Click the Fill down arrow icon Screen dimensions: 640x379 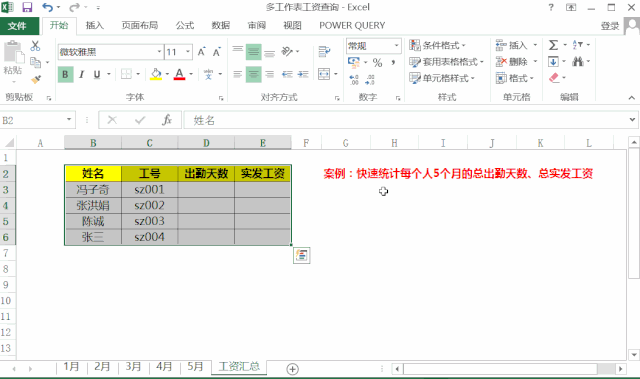pyautogui.click(x=553, y=62)
